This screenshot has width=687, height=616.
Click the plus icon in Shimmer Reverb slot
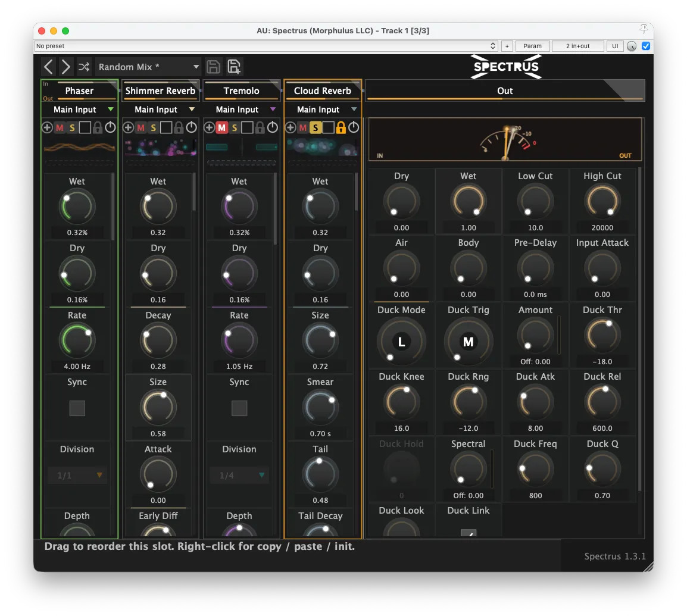(128, 127)
